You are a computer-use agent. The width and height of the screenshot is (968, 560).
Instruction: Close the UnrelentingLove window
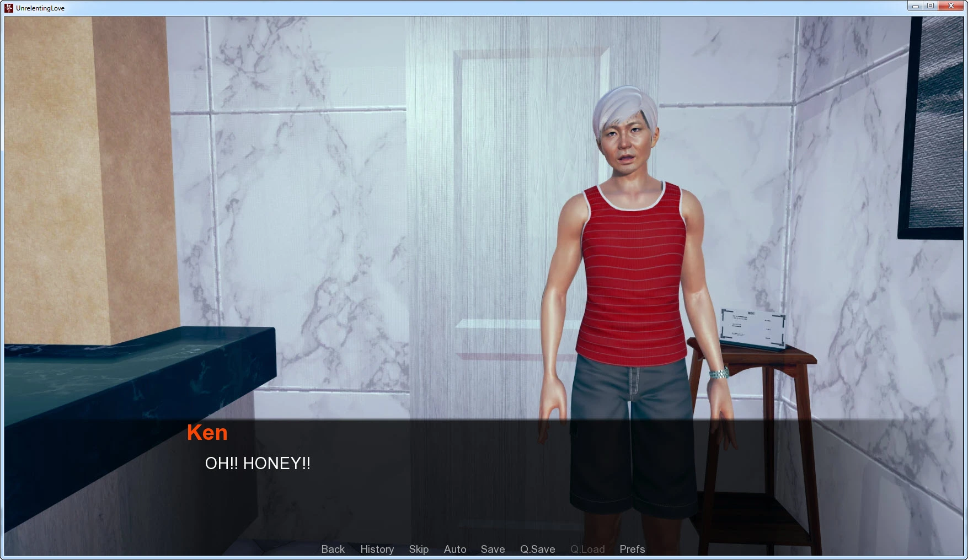point(951,6)
